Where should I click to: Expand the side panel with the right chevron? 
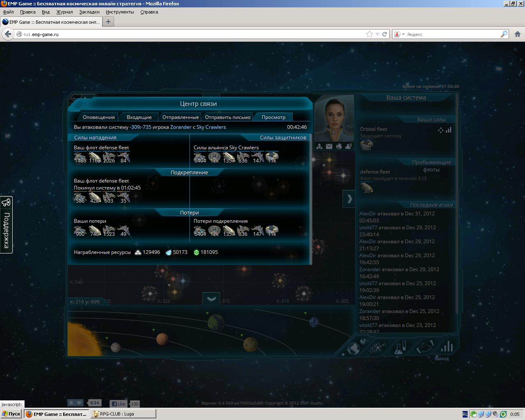349,199
